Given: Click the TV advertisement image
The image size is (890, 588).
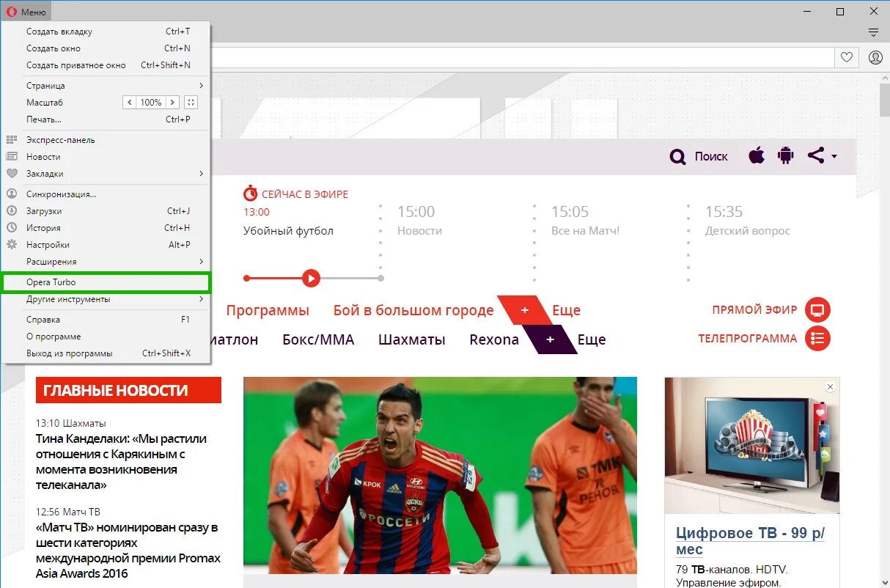Looking at the screenshot, I should point(751,445).
